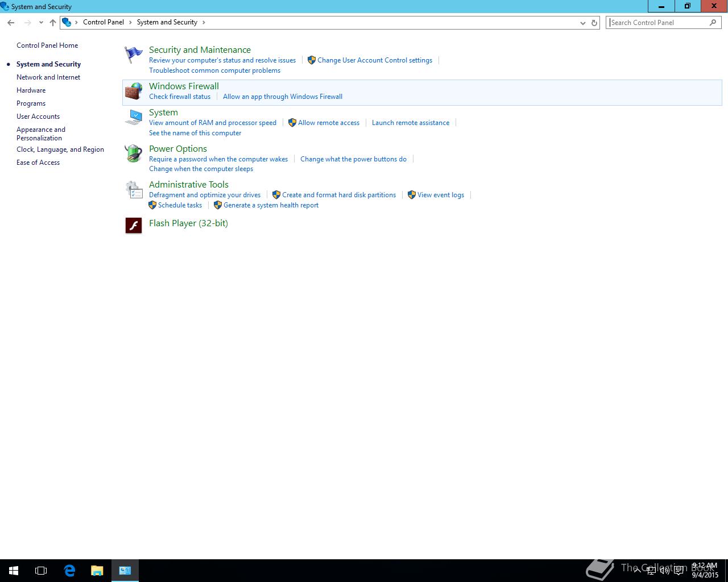Viewport: 728px width, 582px height.
Task: Open View amount of RAM and processor speed
Action: (x=213, y=123)
